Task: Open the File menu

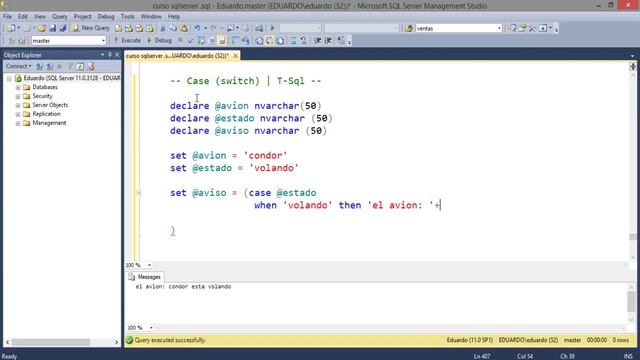Action: (x=7, y=16)
